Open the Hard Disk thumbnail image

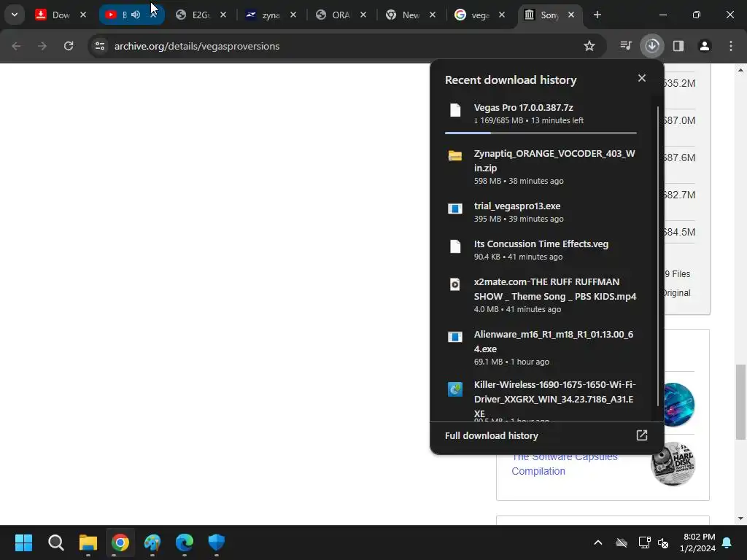(673, 464)
